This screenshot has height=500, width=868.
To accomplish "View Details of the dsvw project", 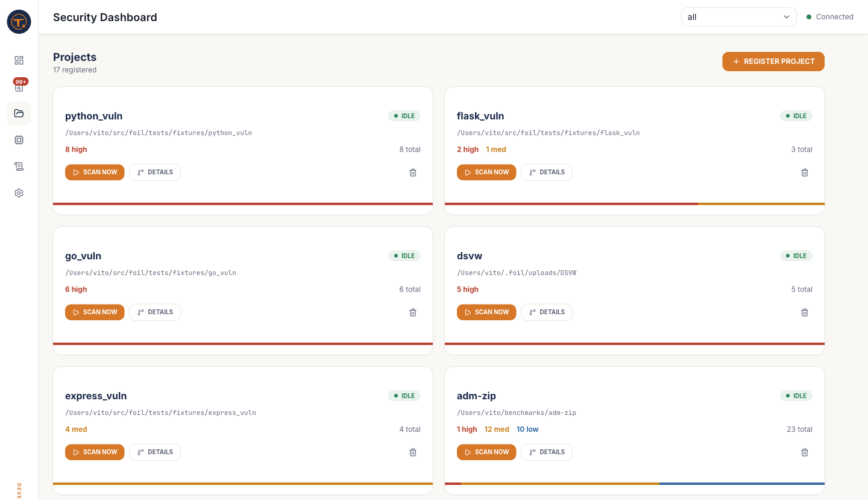I will [547, 312].
